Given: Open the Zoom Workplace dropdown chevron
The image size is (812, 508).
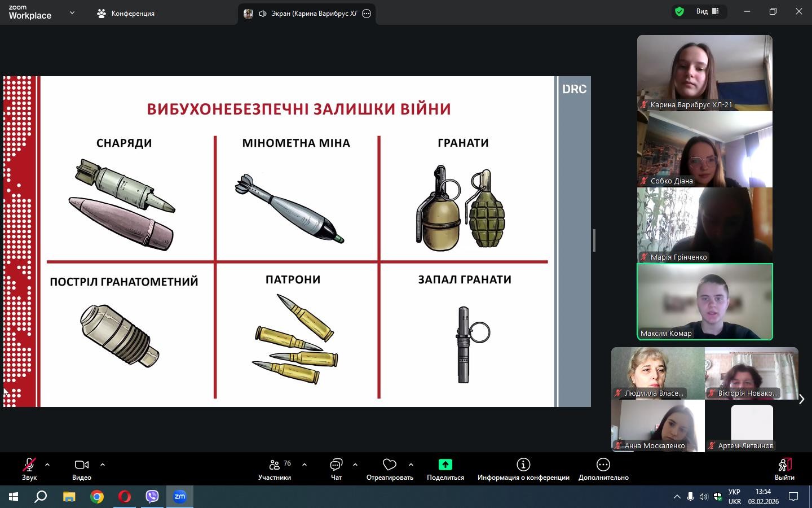Looking at the screenshot, I should pos(72,12).
